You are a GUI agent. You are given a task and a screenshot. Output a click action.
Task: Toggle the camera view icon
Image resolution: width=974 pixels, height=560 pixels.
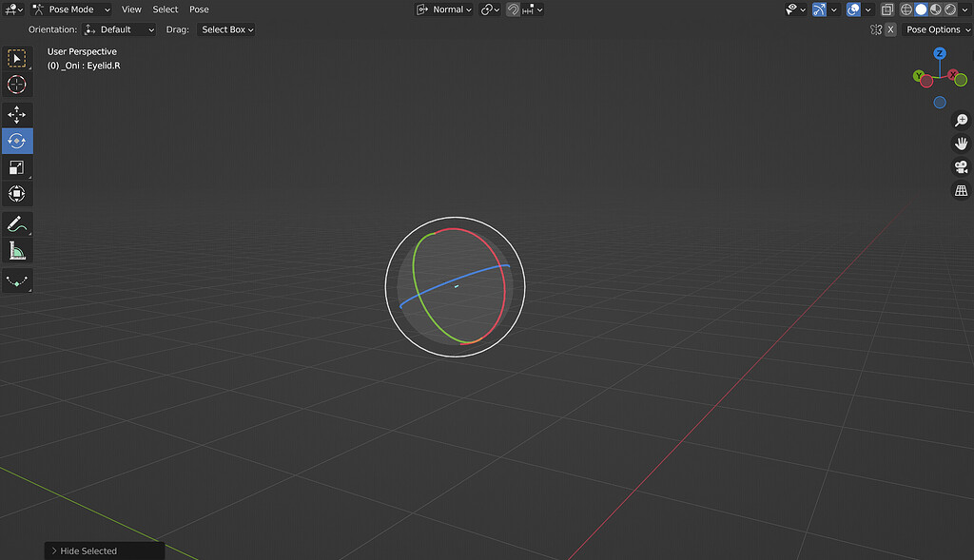(x=961, y=167)
